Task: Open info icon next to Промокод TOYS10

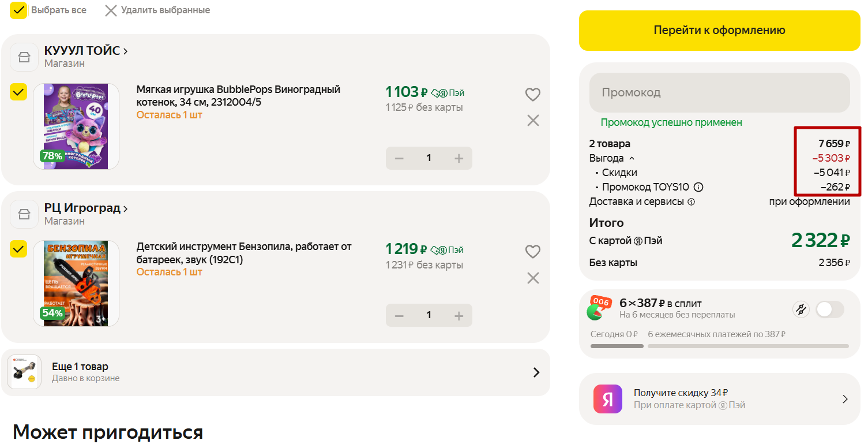Action: click(x=698, y=187)
